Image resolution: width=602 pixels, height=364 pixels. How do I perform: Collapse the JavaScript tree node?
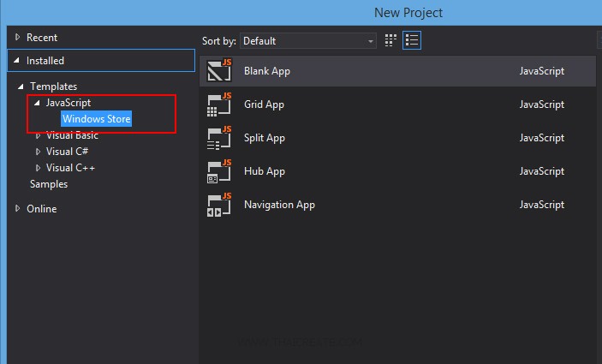[37, 103]
